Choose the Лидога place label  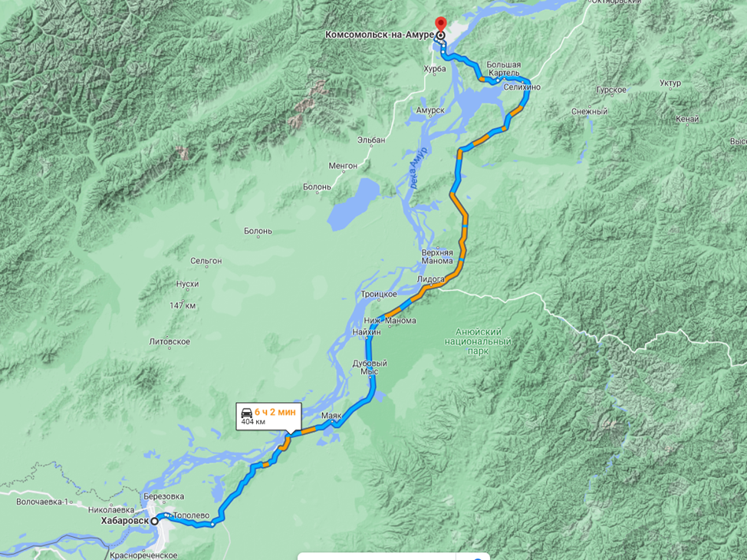click(431, 278)
